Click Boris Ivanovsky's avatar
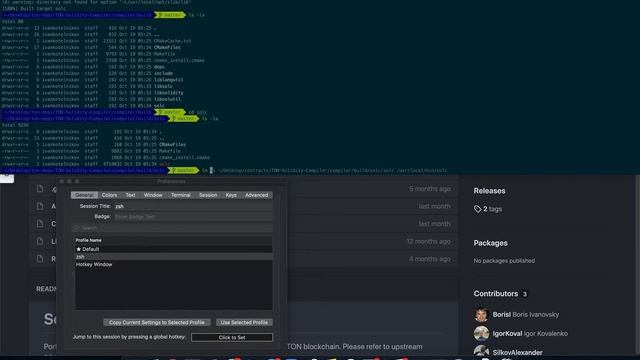The width and height of the screenshot is (640, 360). 481,315
